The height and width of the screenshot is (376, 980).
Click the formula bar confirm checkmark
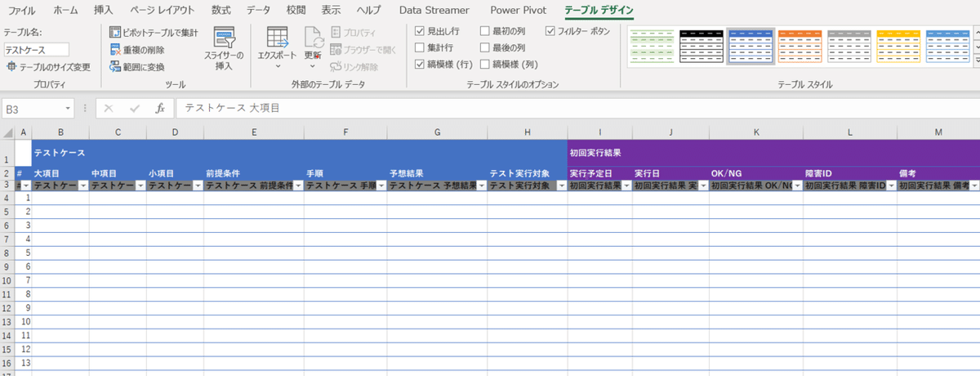pyautogui.click(x=134, y=108)
